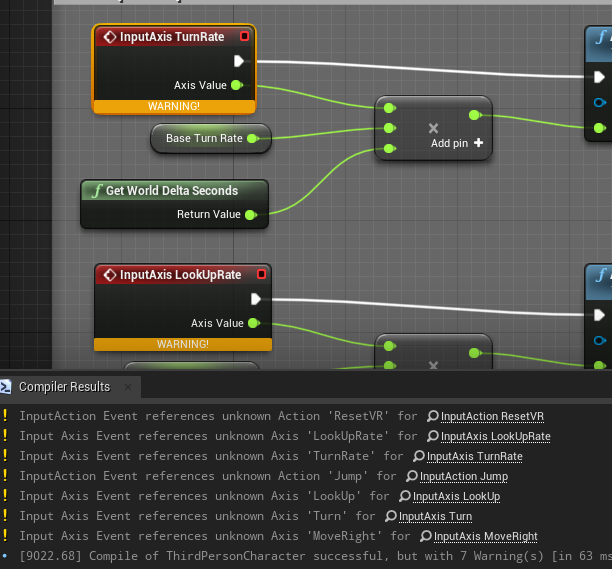
Task: Click the red delegate pin on InputAxis LookUpRate
Action: (x=262, y=274)
